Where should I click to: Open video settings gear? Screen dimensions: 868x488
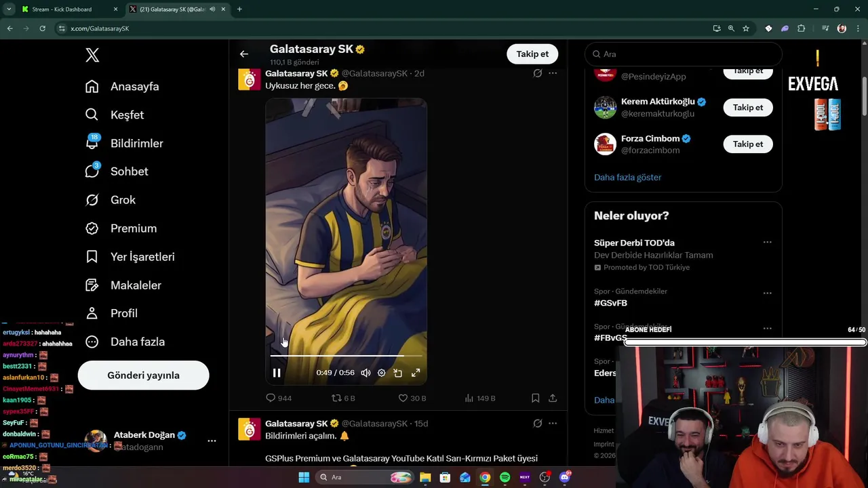[381, 373]
